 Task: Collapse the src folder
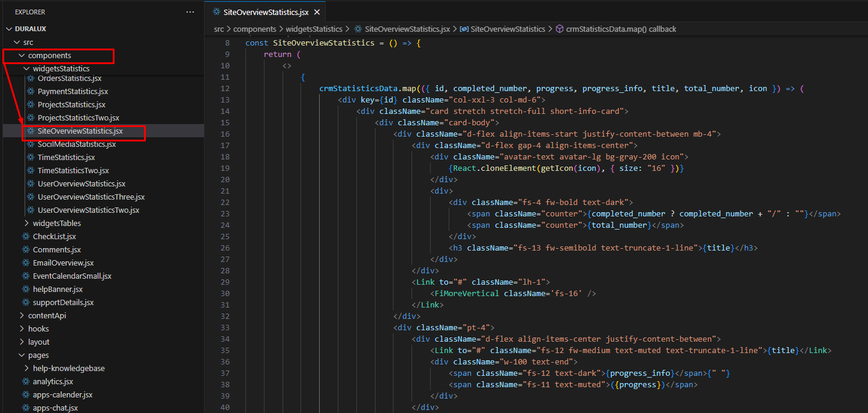[x=17, y=43]
